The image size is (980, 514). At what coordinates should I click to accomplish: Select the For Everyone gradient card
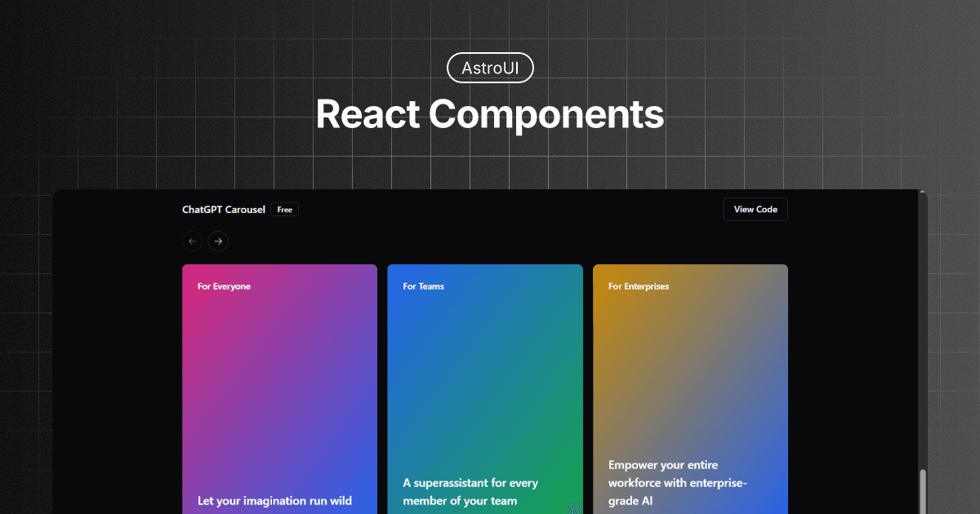280,389
